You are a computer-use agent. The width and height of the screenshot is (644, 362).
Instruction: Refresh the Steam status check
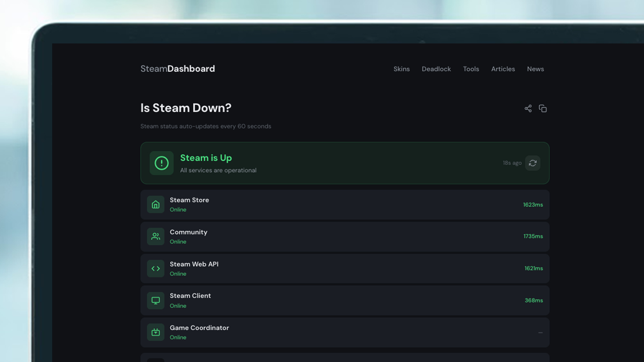point(533,163)
